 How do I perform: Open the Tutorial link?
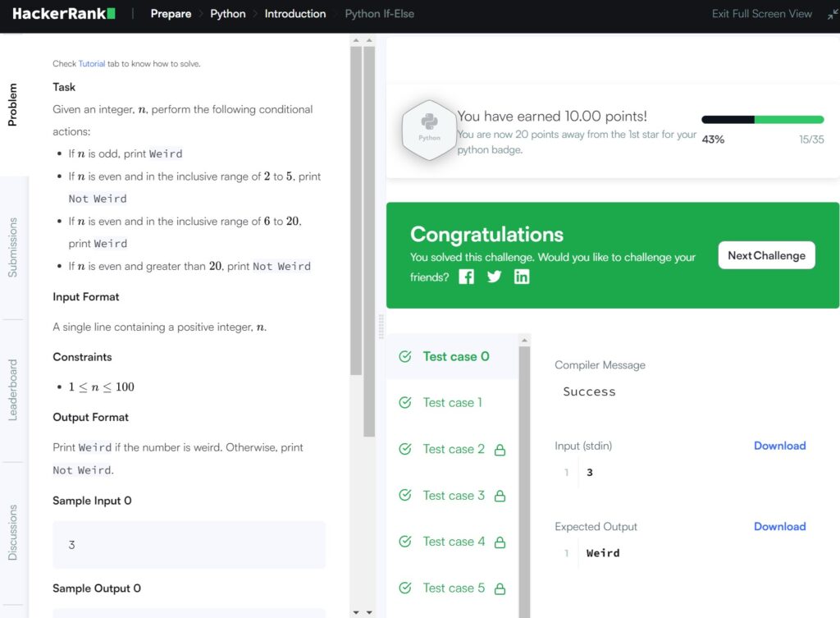[92, 64]
